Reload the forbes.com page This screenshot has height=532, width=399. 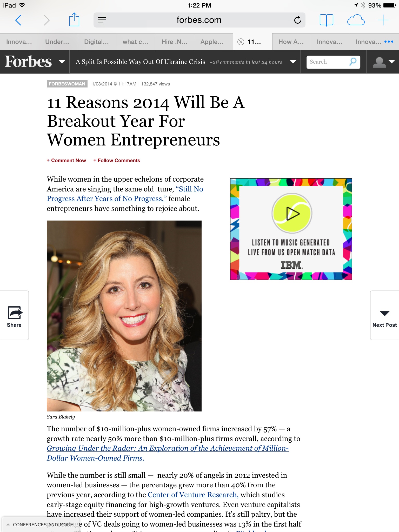(x=298, y=20)
